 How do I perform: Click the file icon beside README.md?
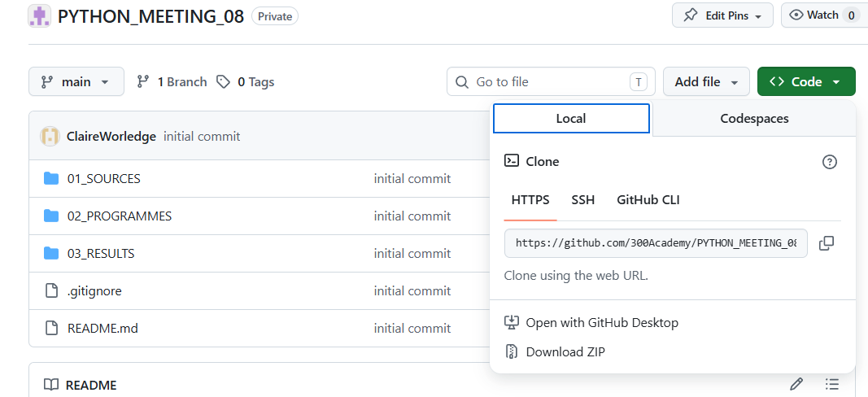point(51,329)
